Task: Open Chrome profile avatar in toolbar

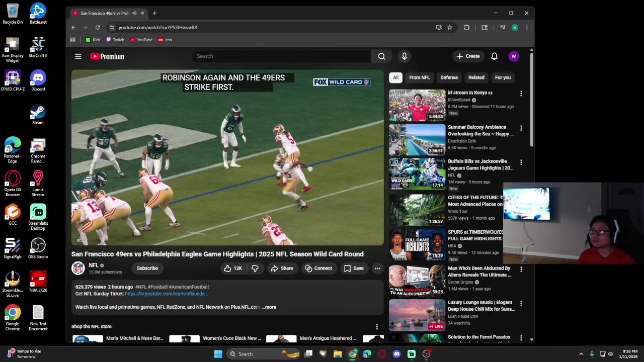Action: 515,28
